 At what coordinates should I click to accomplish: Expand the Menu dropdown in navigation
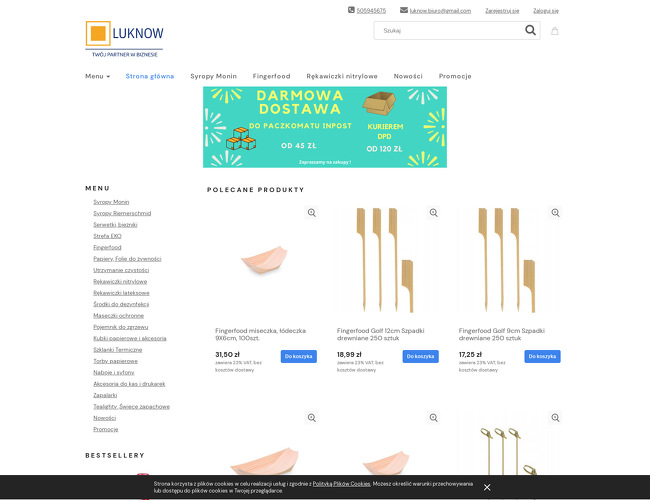(98, 76)
